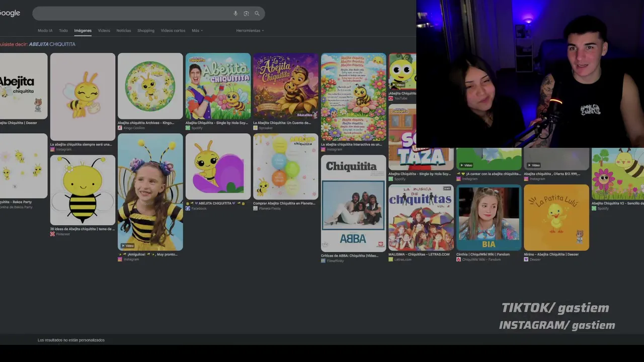Image resolution: width=644 pixels, height=362 pixels.
Task: Click the Facebook favicon under 'ABEJITA CHIQUITITA'
Action: [188, 209]
